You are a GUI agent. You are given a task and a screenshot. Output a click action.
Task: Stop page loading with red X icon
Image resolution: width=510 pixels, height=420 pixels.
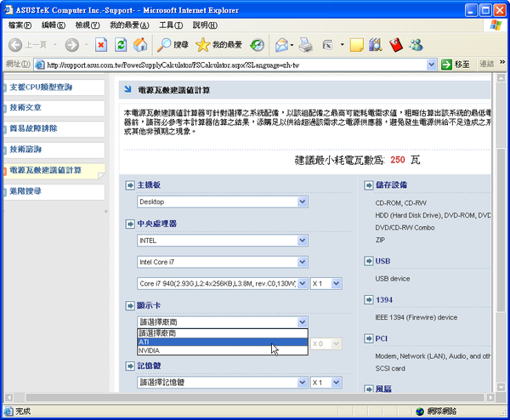101,45
